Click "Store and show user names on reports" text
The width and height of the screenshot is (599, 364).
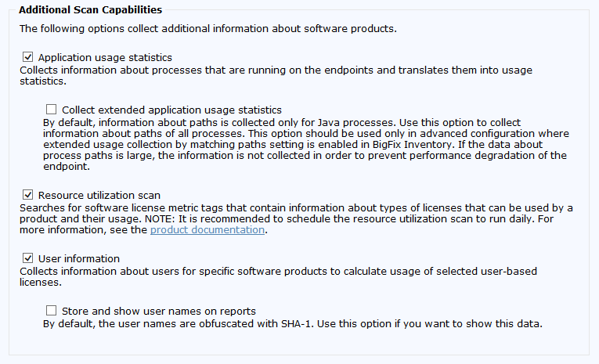coord(158,312)
